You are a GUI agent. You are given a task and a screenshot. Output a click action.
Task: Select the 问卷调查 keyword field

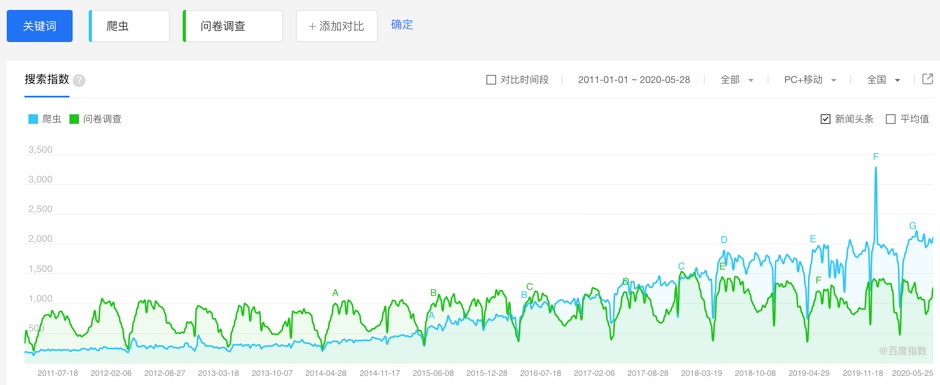click(233, 26)
